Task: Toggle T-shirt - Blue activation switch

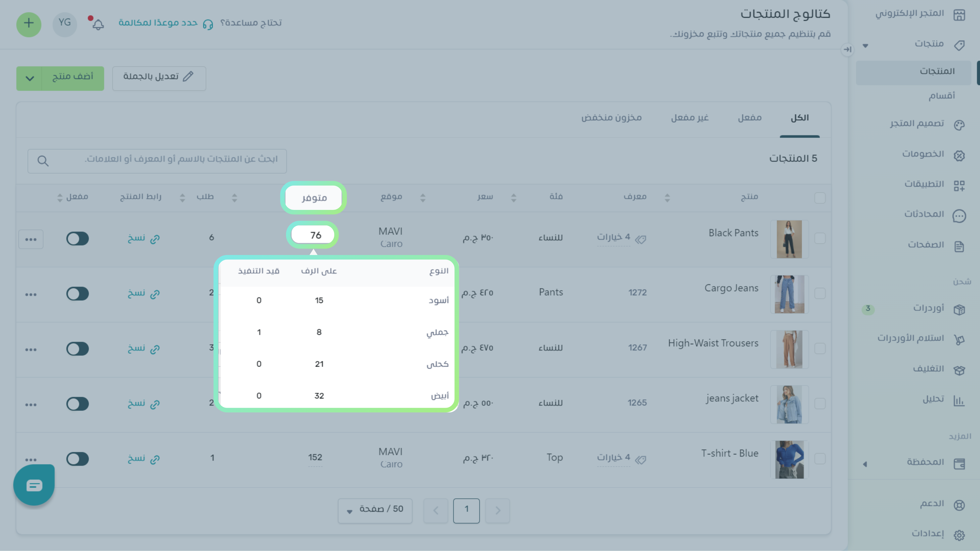Action: 78,459
